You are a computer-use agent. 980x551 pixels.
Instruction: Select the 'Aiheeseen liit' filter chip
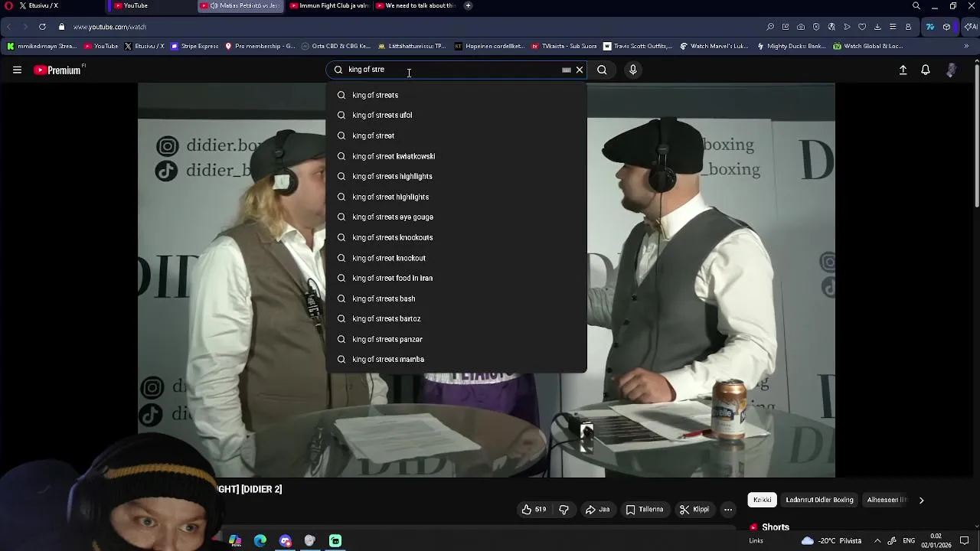[887, 500]
